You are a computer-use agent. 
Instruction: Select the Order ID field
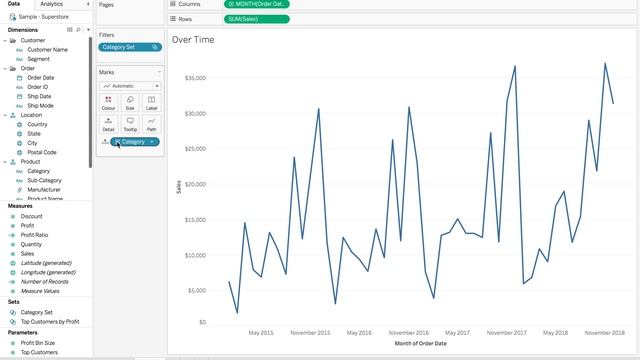(38, 87)
